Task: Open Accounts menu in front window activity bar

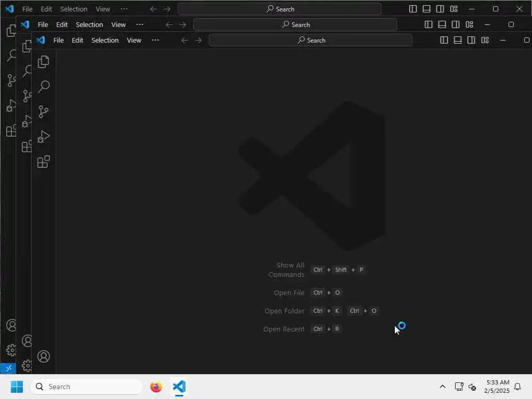Action: pyautogui.click(x=44, y=356)
